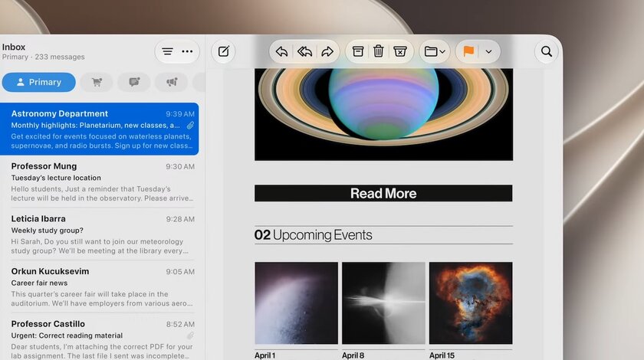
Task: Compose a new message
Action: pos(223,51)
